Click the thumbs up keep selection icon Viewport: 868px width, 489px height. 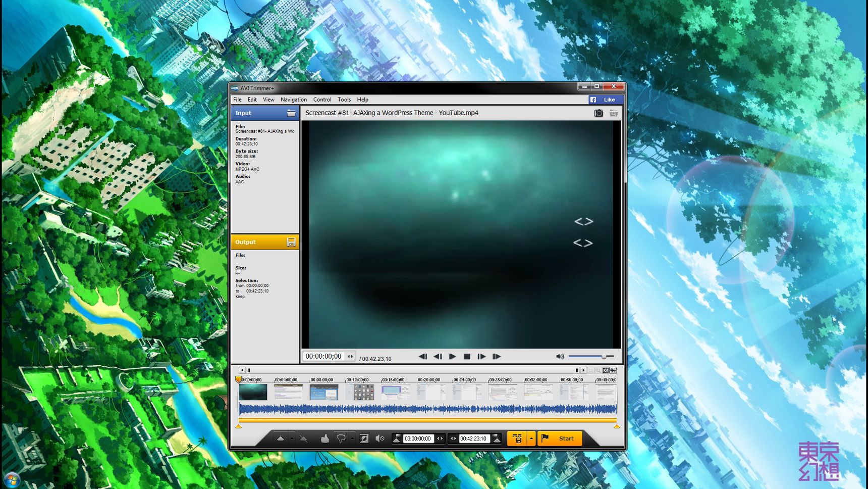click(325, 438)
